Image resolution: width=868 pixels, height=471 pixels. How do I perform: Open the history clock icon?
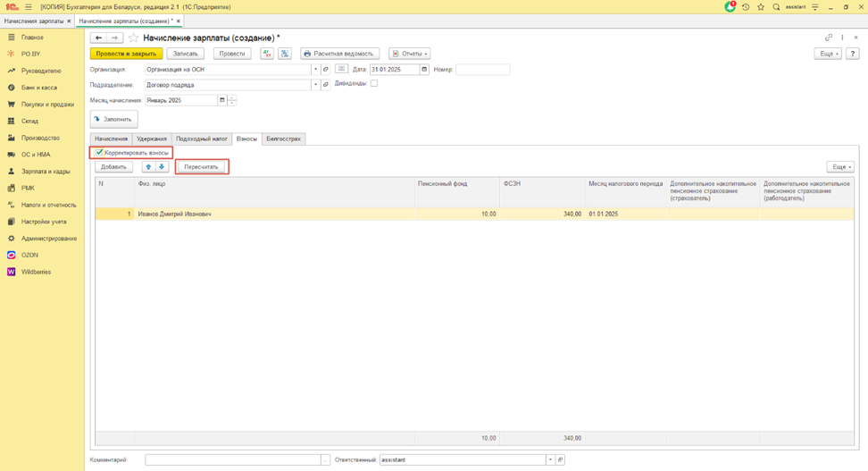pos(746,7)
